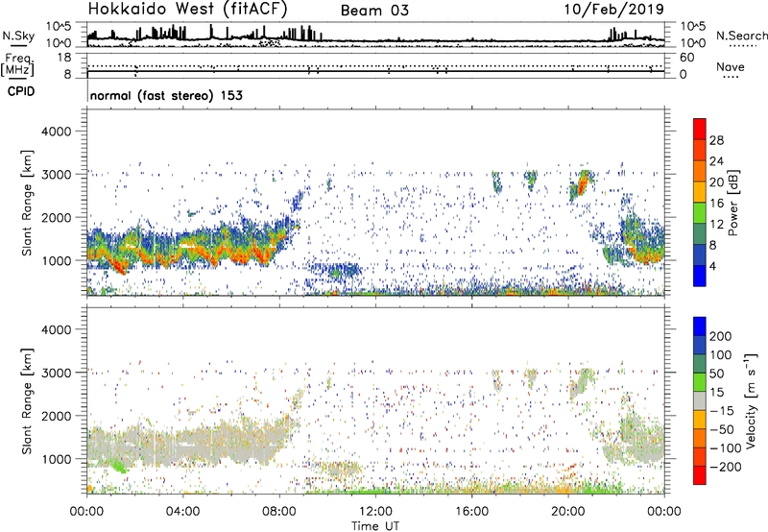Select the CPID label

pos(21,91)
